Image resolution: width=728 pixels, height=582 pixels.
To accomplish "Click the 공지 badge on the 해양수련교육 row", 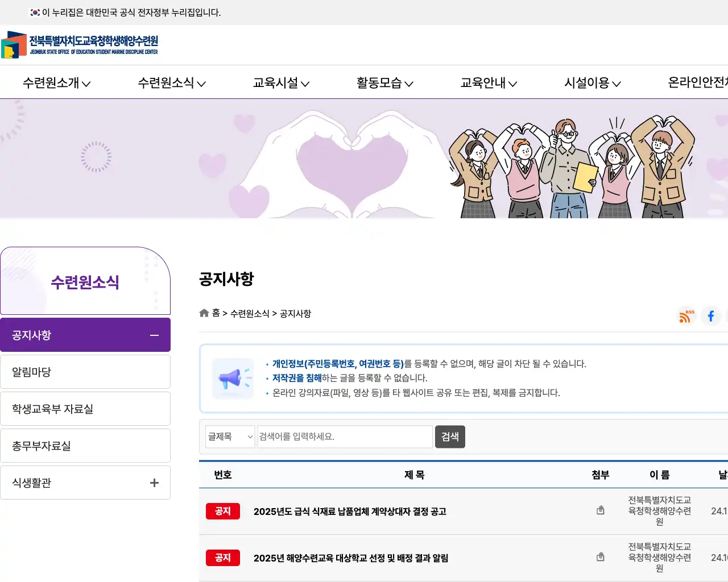I will click(x=223, y=558).
